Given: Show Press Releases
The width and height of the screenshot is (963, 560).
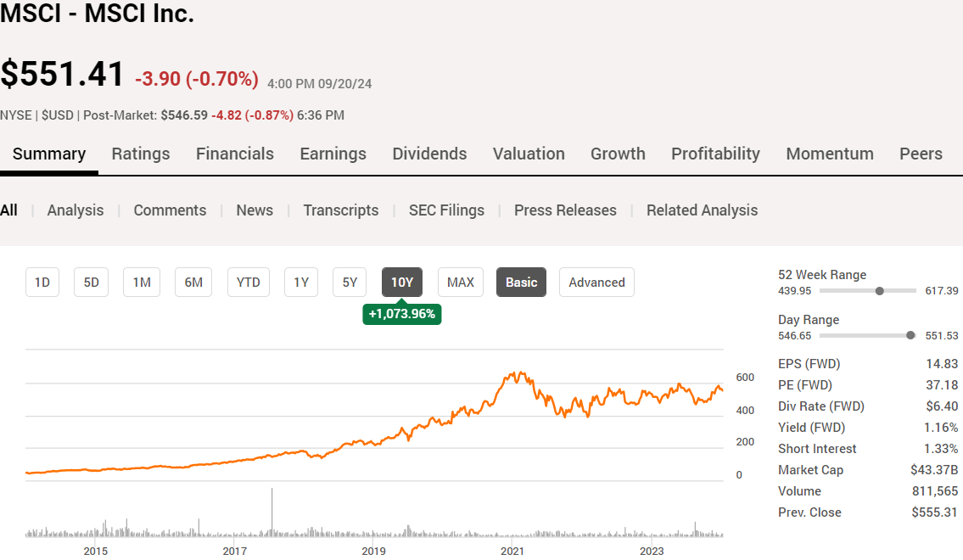Looking at the screenshot, I should 565,210.
